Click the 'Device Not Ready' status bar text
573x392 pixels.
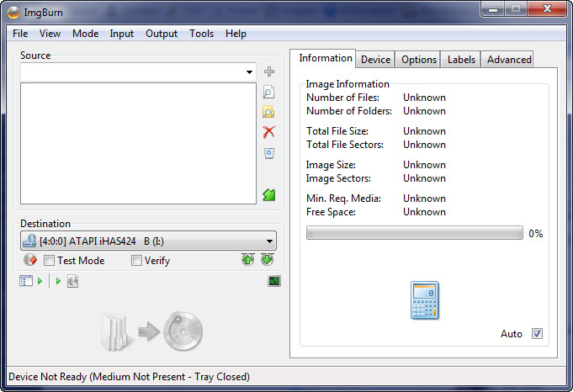[129, 377]
